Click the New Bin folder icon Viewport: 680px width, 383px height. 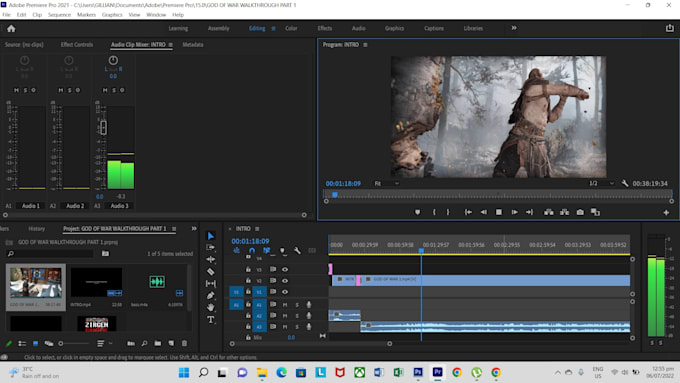pos(158,344)
